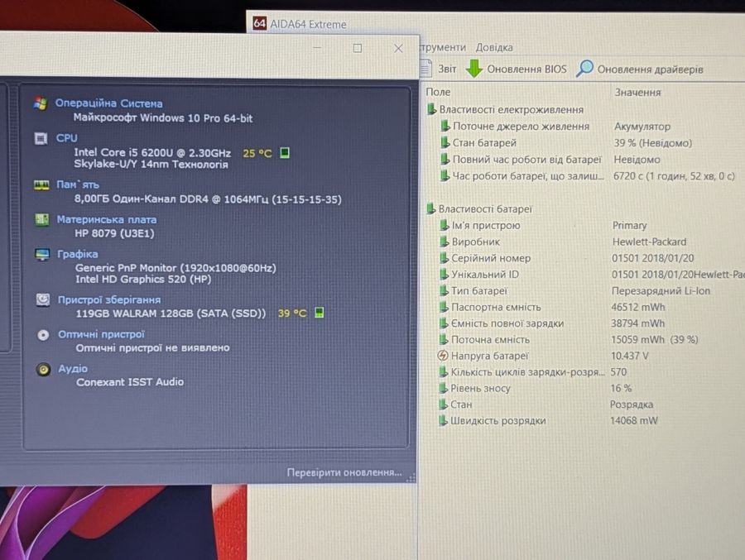Click the Поле column header
Screen dimensions: 745x560
pyautogui.click(x=438, y=92)
